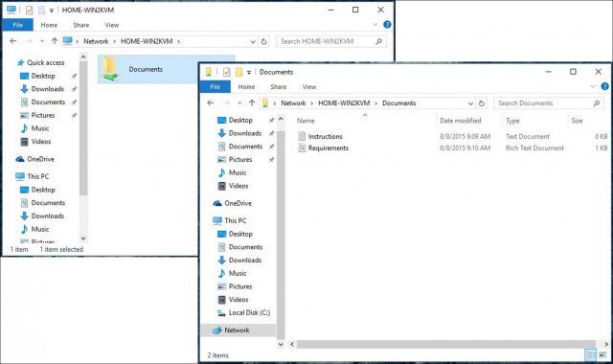Click Properties quick access icon in Documents title bar
The width and height of the screenshot is (613, 364).
click(x=227, y=72)
